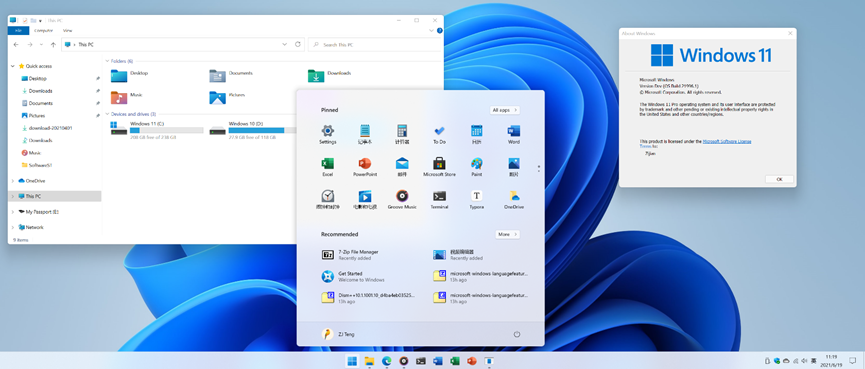Click the Windows Start icon on taskbar
This screenshot has height=369, width=865.
tap(351, 361)
